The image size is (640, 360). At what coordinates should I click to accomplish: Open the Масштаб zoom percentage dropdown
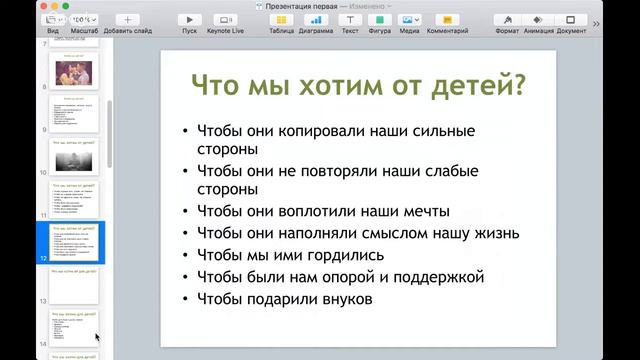(x=84, y=20)
